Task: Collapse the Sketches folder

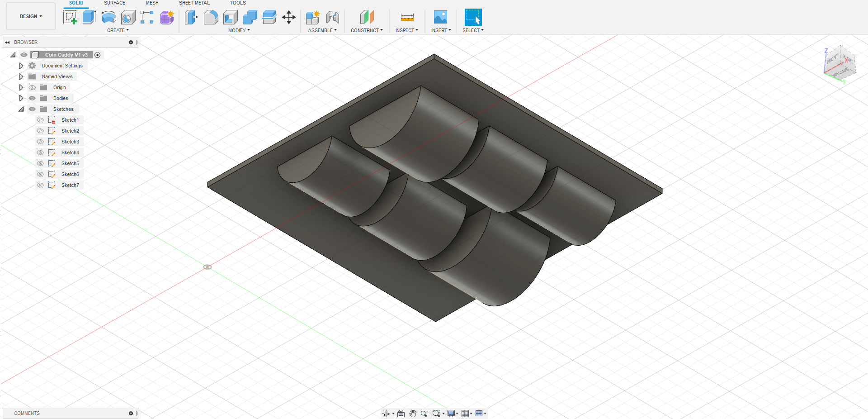Action: 21,109
